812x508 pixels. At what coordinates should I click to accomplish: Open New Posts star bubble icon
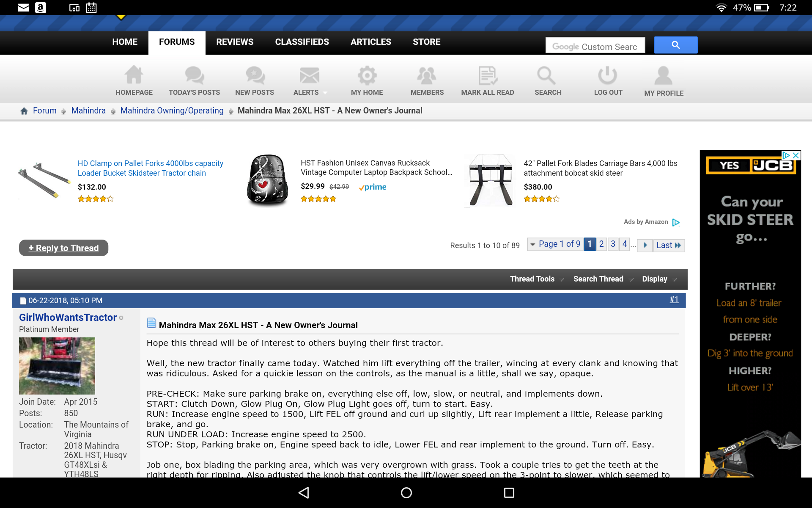(x=255, y=75)
